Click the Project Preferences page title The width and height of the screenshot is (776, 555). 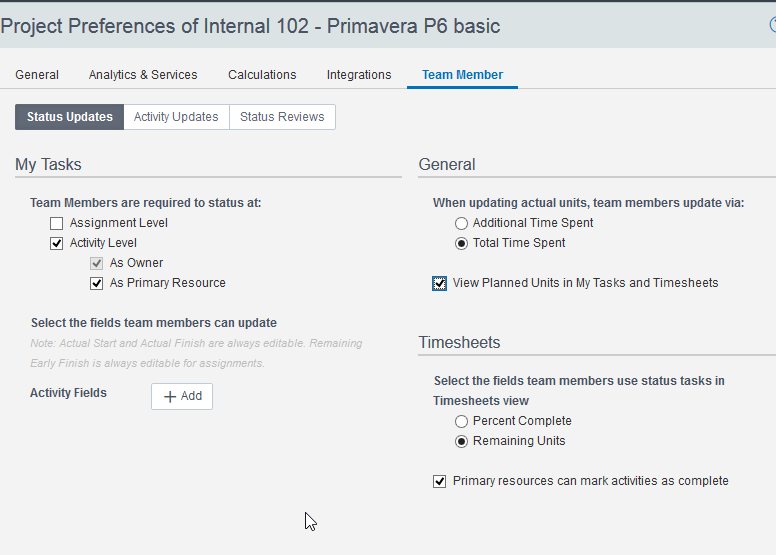coord(250,26)
